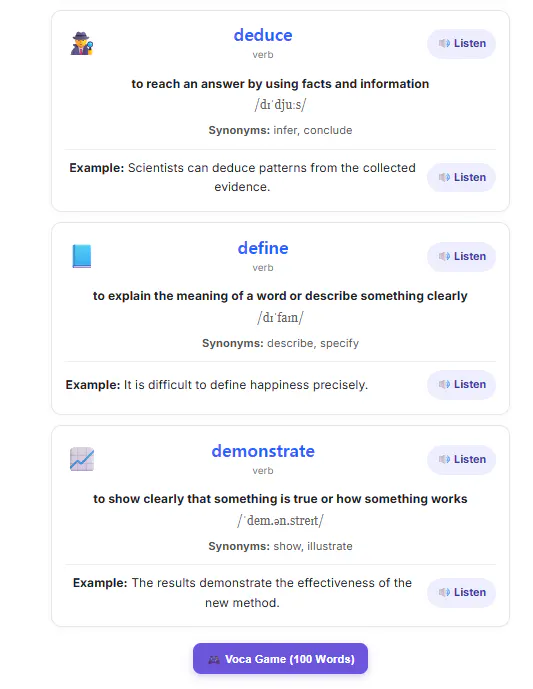Click the game controller icon on Voca Game
Screen dimensions: 533x689
214,660
